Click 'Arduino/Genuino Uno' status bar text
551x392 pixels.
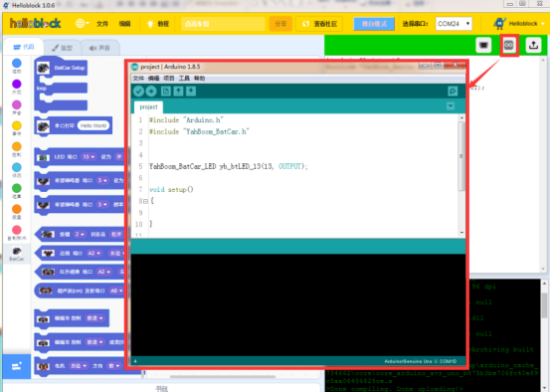(408, 361)
